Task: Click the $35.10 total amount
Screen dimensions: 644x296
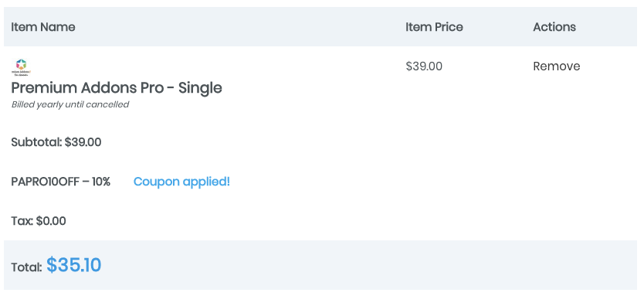Action: tap(74, 265)
